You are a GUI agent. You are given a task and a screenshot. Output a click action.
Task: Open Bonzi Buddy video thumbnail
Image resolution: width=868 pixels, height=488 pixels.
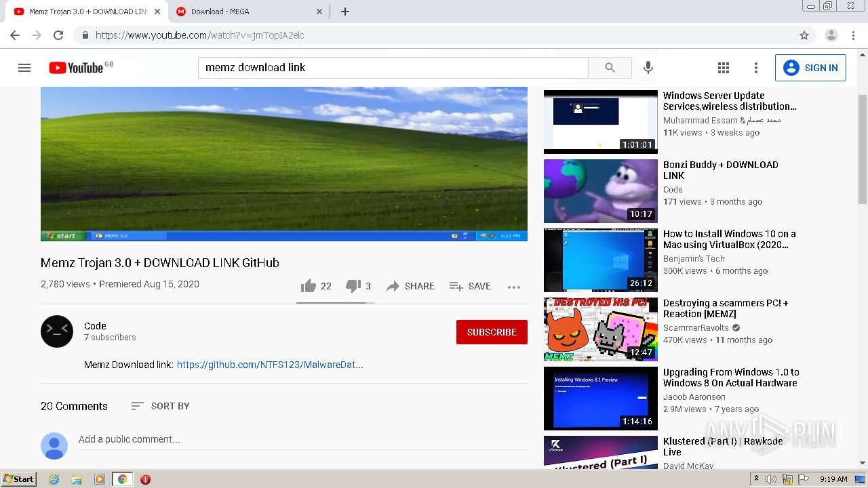coord(601,191)
